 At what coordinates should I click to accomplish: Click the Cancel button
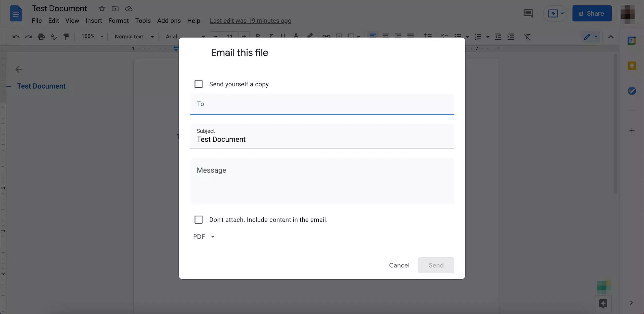coord(399,265)
